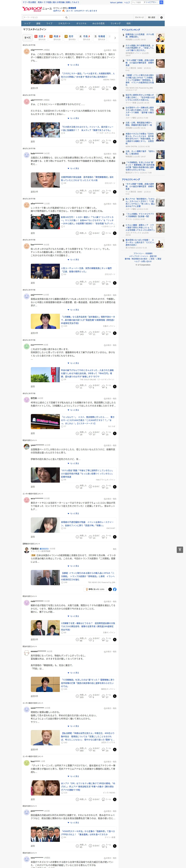Select the 1 民意 trending tab

pyautogui.click(x=40, y=38)
